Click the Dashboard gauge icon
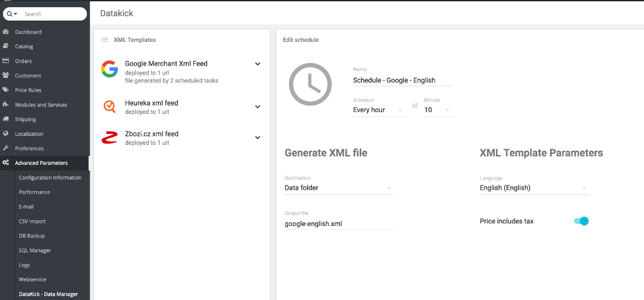 pos(6,32)
